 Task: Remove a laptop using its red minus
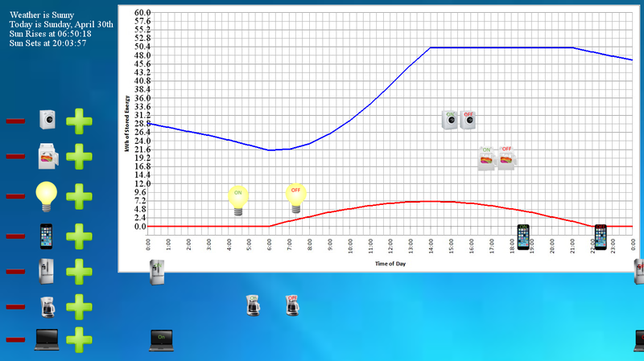(x=15, y=340)
